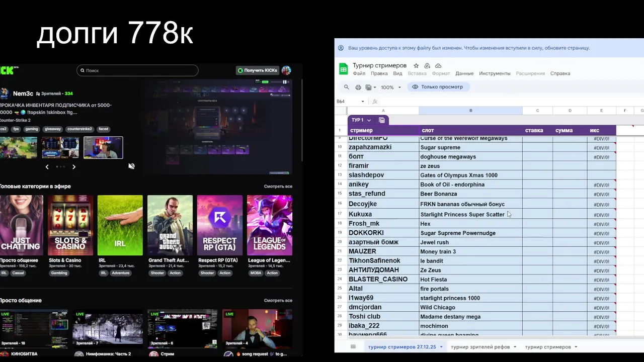Viewport: 644px width, 362px height.
Task: Open the Справка menu
Action: 560,73
